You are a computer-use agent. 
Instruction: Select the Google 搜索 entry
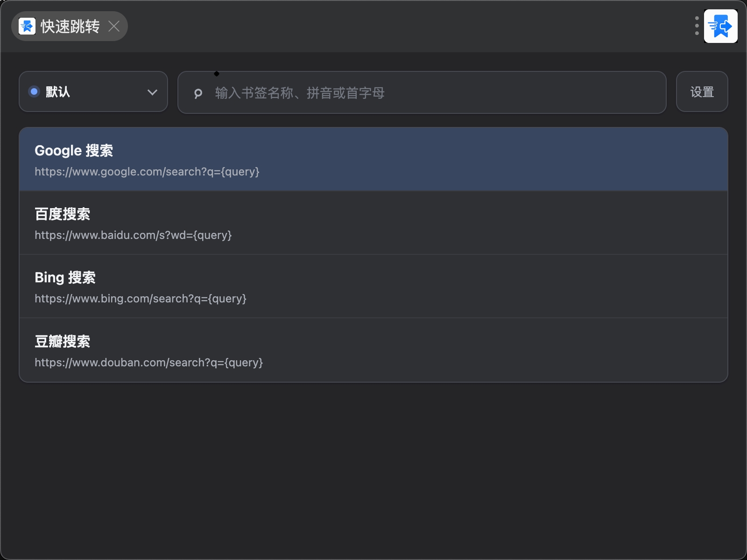(x=373, y=159)
